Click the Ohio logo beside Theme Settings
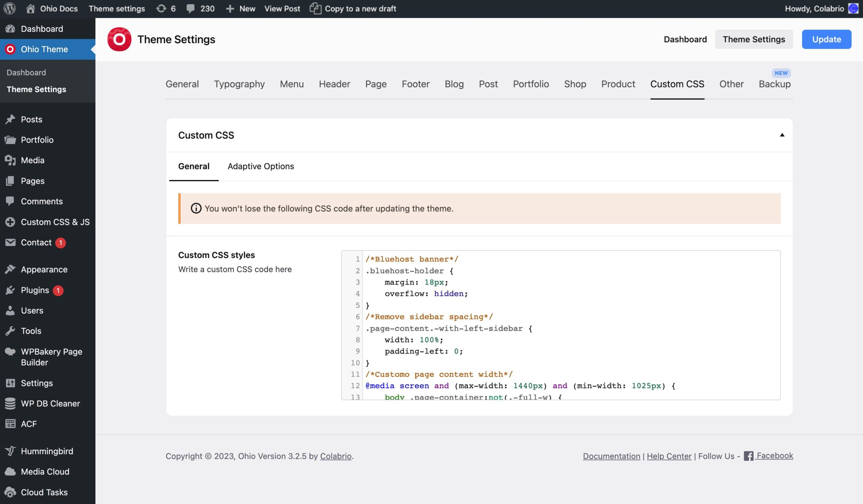This screenshot has width=863, height=504. point(119,39)
